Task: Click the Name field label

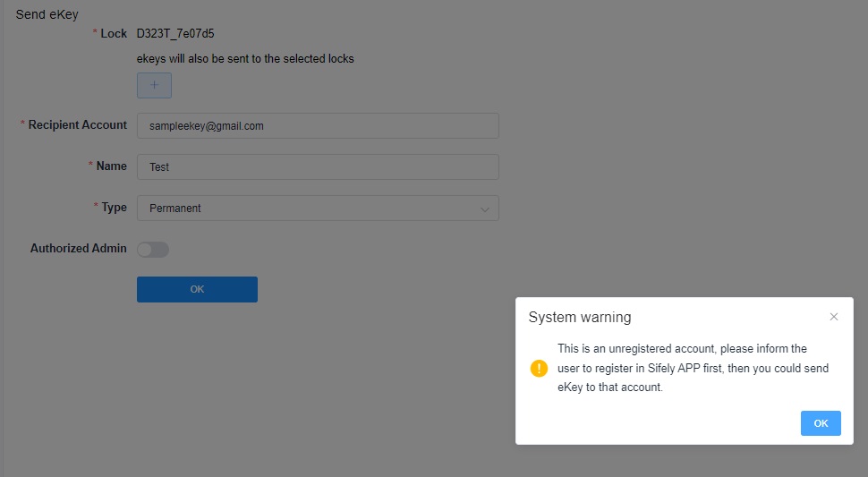Action: [111, 166]
